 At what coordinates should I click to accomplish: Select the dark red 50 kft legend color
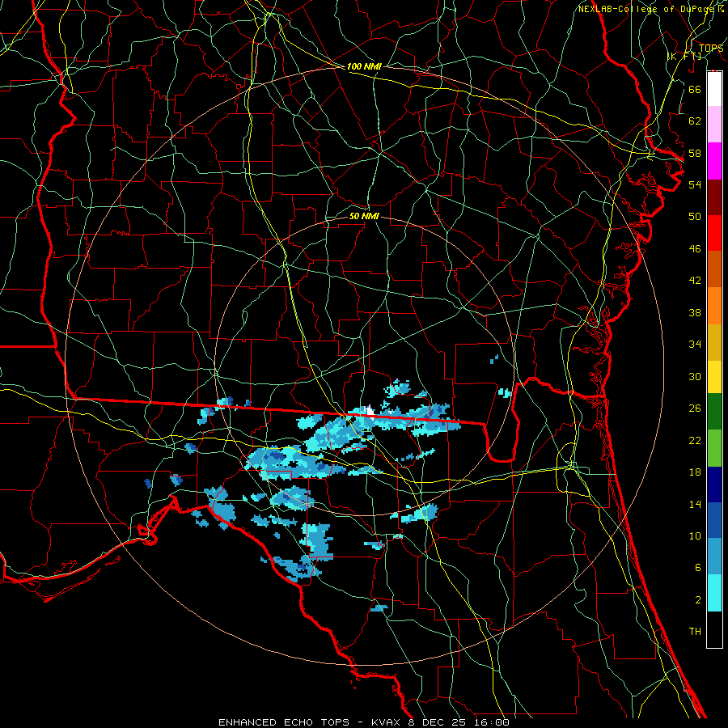(x=714, y=197)
